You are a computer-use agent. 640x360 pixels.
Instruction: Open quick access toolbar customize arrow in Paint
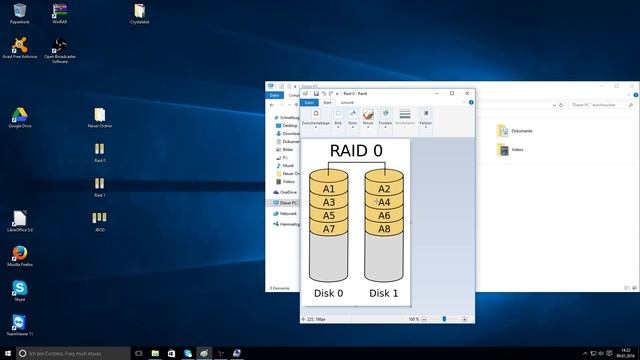338,94
